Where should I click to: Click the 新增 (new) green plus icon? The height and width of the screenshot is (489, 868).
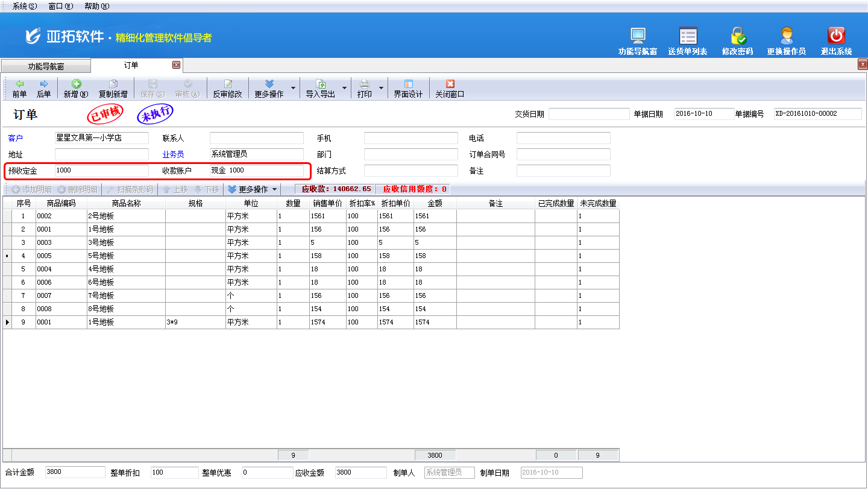(x=76, y=84)
